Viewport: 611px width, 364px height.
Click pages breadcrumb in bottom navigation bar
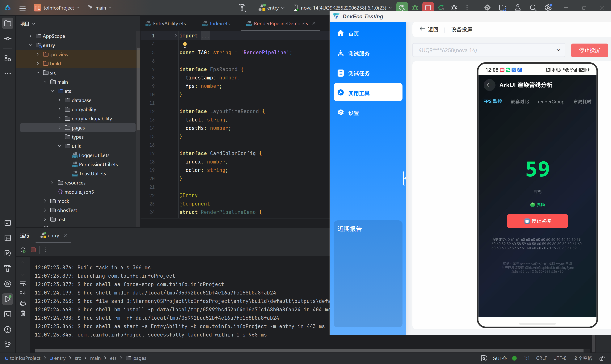click(x=136, y=358)
